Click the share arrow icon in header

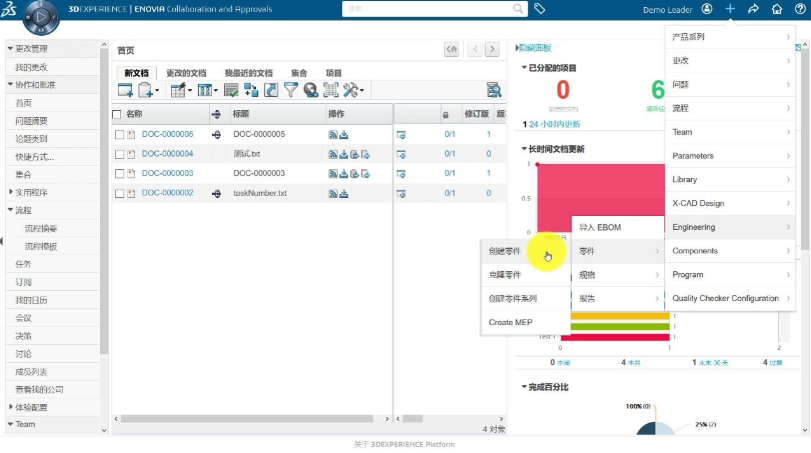pos(754,9)
